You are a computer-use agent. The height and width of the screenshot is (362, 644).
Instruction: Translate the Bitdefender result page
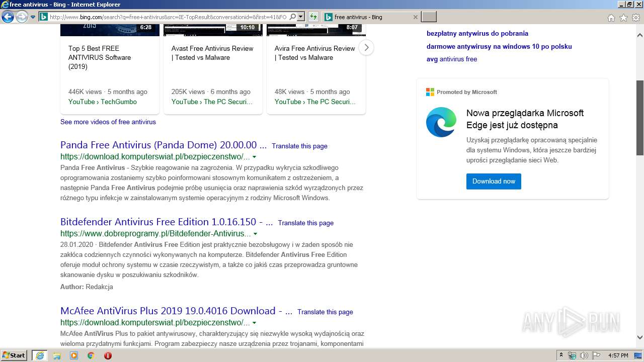pos(305,223)
